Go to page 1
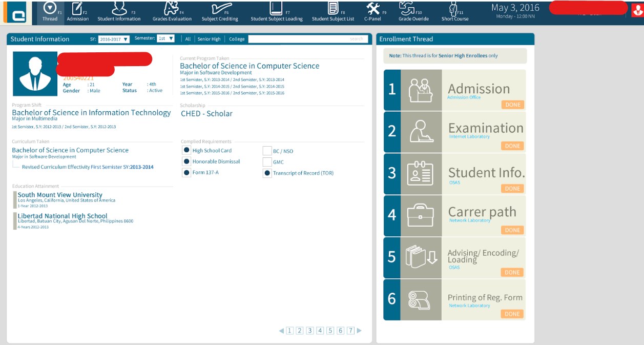 point(289,331)
